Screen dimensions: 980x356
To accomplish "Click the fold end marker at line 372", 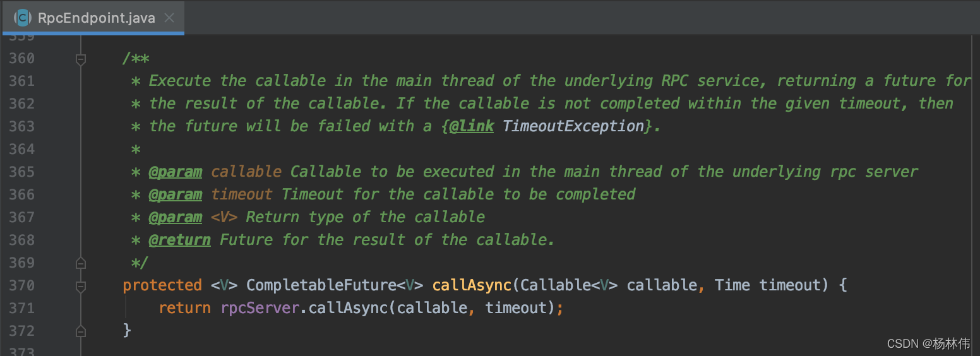I will [80, 331].
